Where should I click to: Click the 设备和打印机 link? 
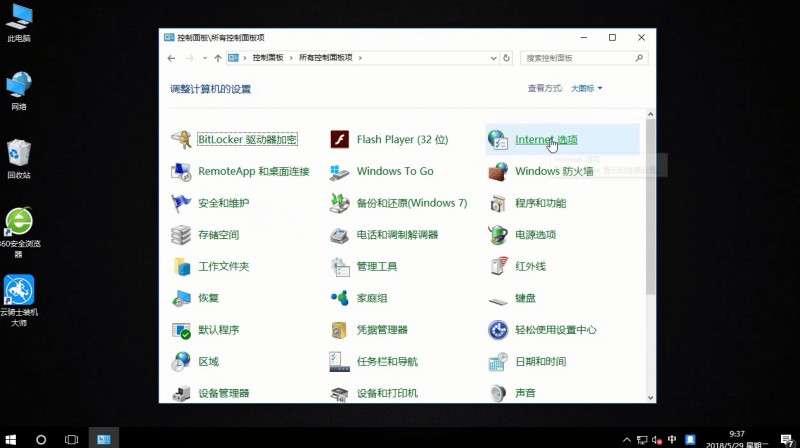coord(387,393)
